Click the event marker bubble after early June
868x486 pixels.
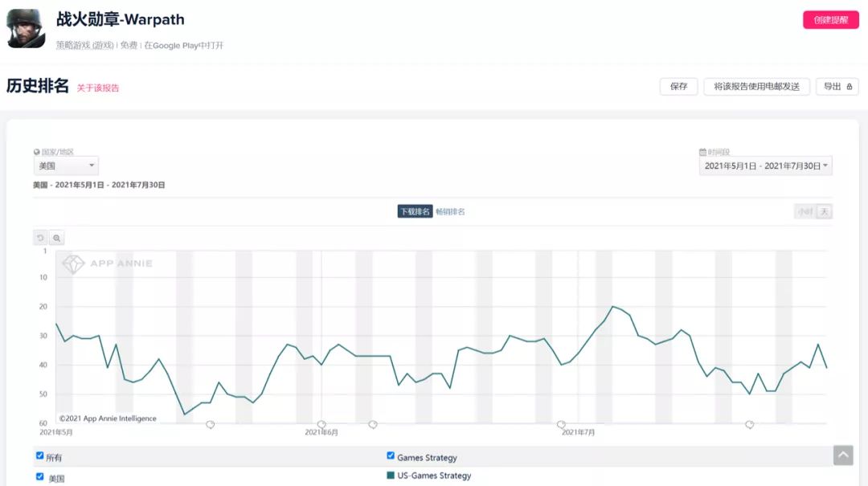point(373,425)
